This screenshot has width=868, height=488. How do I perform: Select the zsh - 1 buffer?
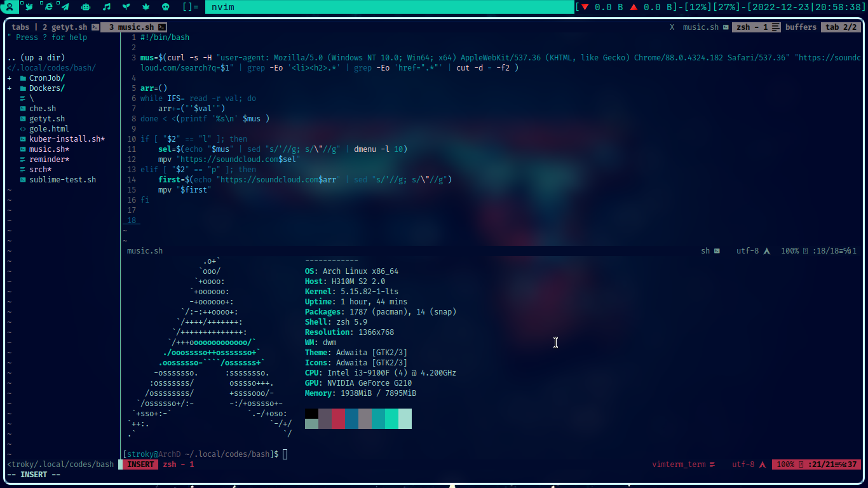pos(752,27)
